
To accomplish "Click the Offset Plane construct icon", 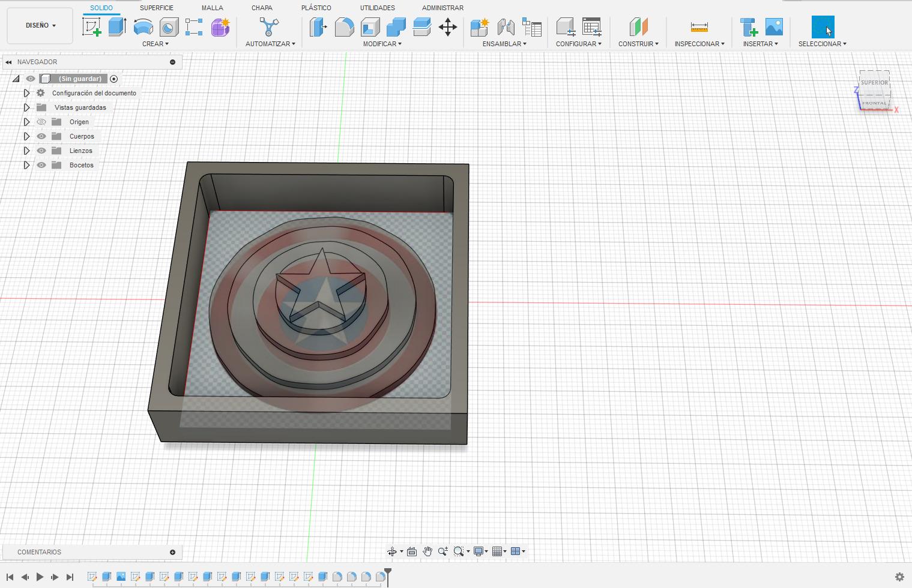I will (x=638, y=27).
